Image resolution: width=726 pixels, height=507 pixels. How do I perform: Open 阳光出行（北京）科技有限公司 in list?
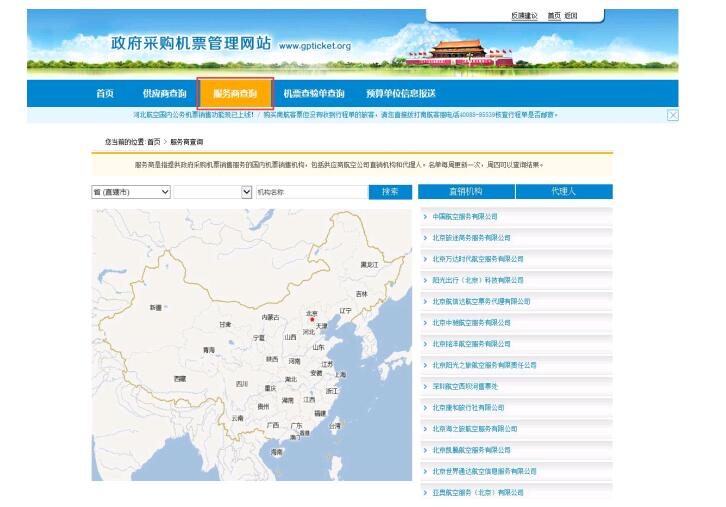(477, 280)
